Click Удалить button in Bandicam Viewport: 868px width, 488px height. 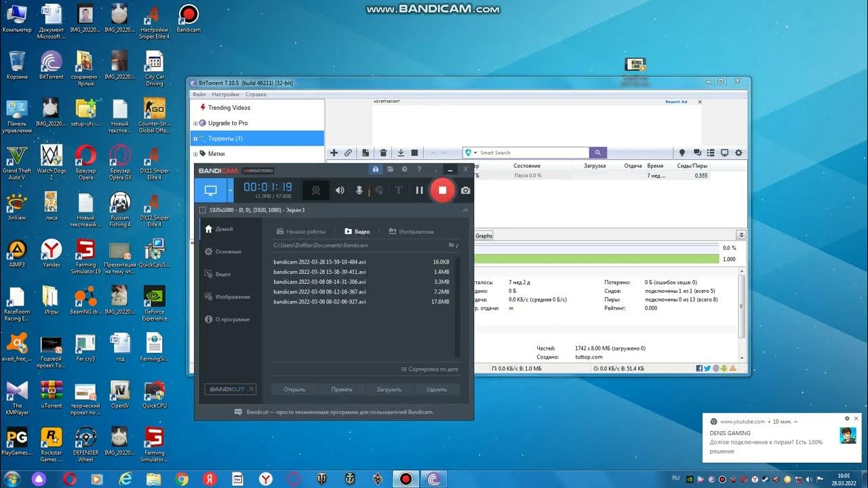coord(437,389)
